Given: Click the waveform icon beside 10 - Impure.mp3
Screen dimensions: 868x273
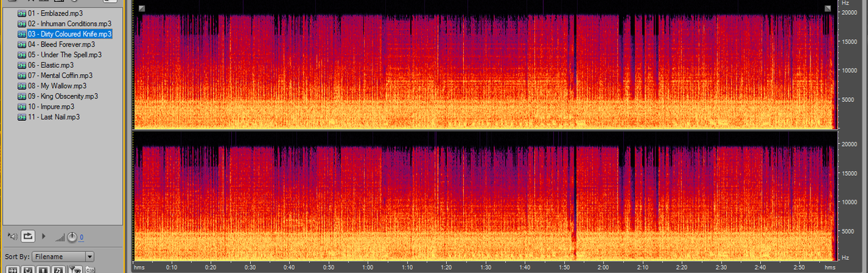Looking at the screenshot, I should (x=22, y=107).
